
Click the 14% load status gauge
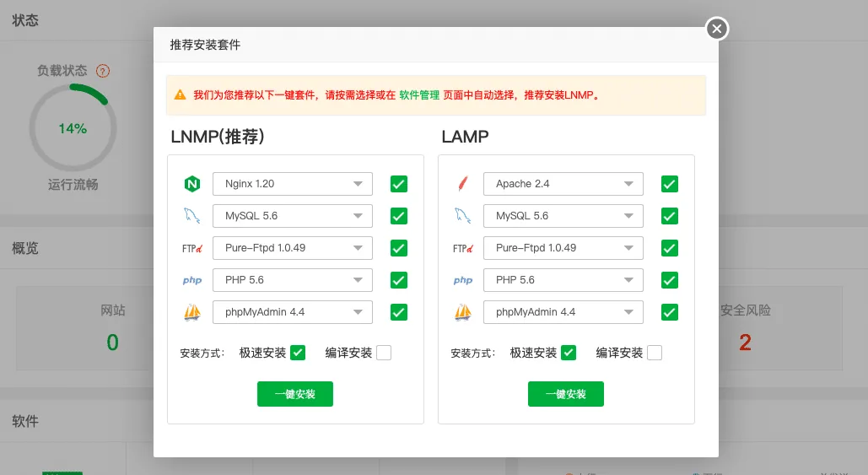pos(73,128)
